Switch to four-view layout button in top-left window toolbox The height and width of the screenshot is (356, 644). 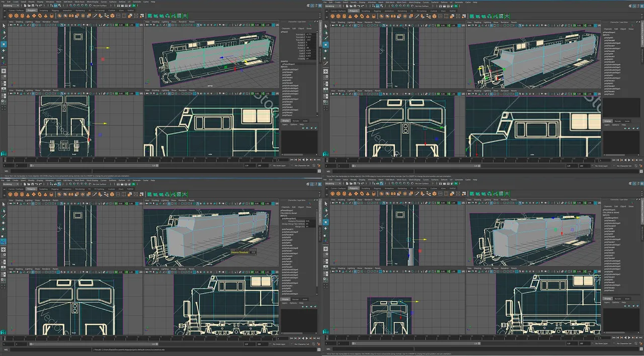[x=4, y=77]
